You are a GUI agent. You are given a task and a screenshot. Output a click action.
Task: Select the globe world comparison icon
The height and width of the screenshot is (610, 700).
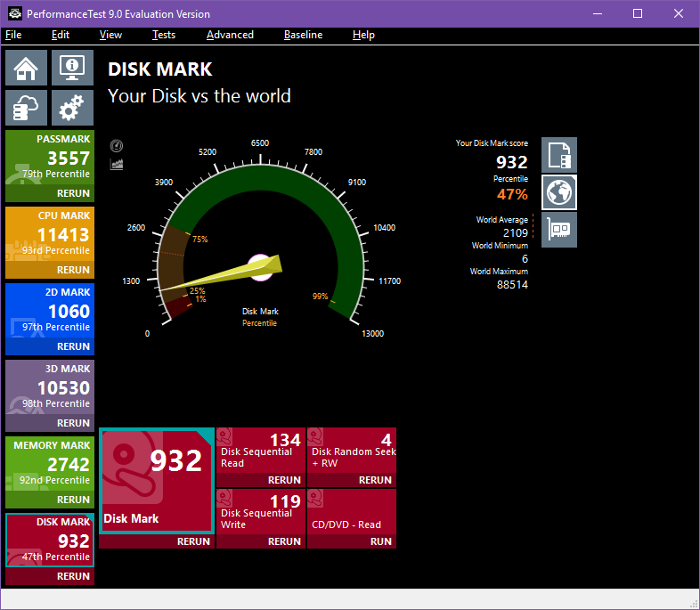click(559, 192)
